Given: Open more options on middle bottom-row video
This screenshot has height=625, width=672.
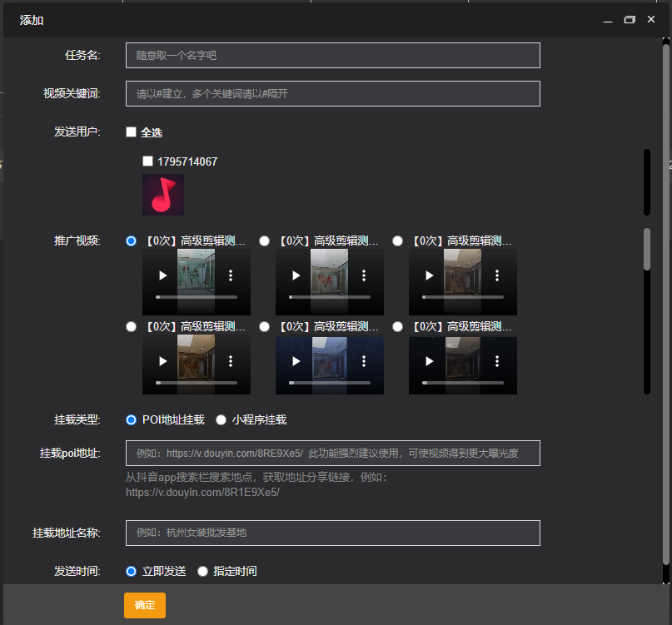Looking at the screenshot, I should coord(364,361).
